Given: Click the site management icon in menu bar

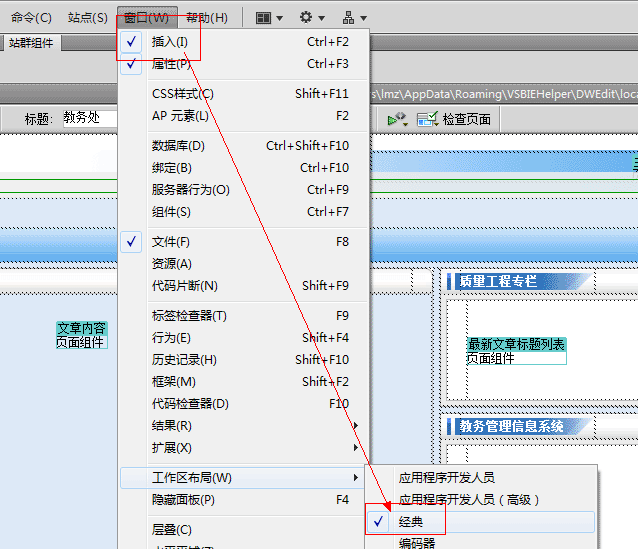Looking at the screenshot, I should (x=354, y=17).
